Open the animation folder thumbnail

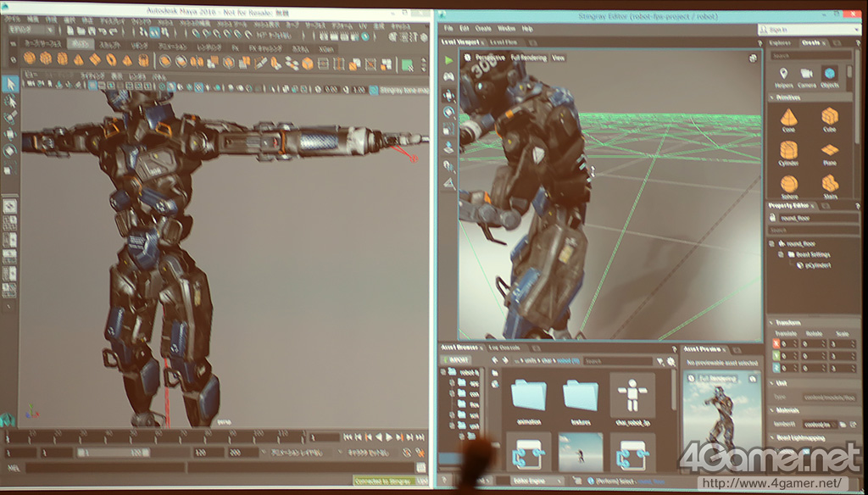[x=529, y=397]
